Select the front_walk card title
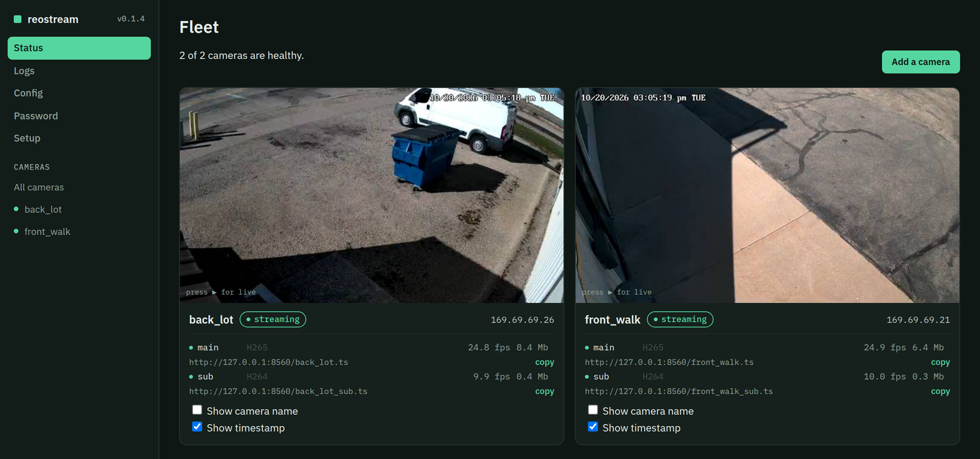Viewport: 980px width, 459px height. 612,319
